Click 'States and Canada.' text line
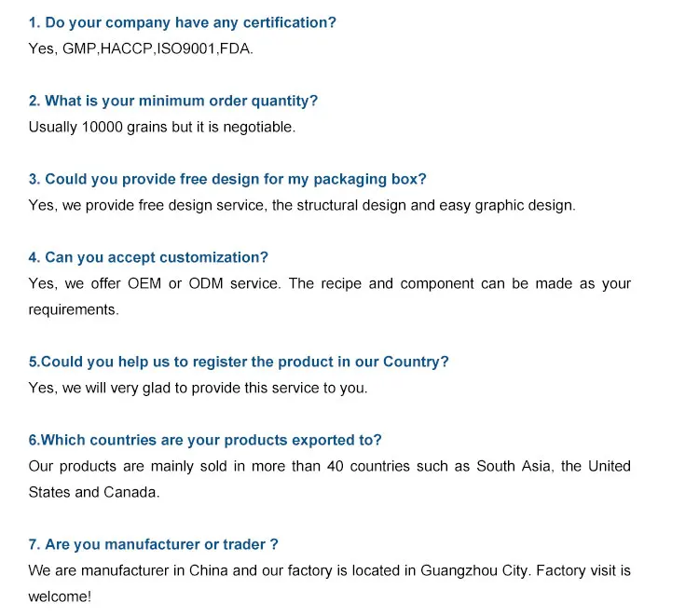699x616 pixels. [94, 492]
